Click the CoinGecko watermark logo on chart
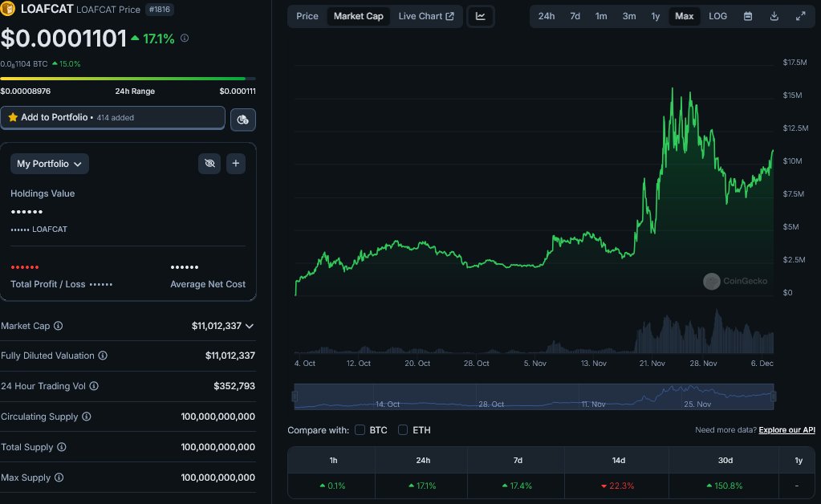This screenshot has height=504, width=821. click(711, 281)
